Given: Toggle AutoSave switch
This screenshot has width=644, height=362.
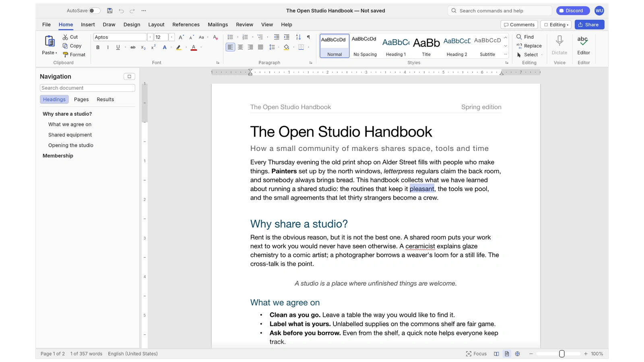Looking at the screenshot, I should point(95,11).
